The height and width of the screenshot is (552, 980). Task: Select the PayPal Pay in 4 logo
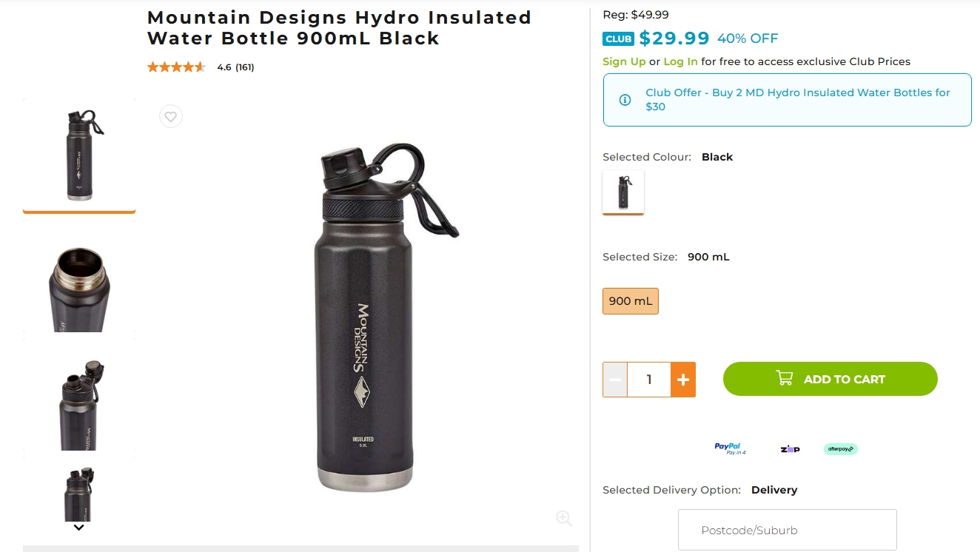(730, 448)
